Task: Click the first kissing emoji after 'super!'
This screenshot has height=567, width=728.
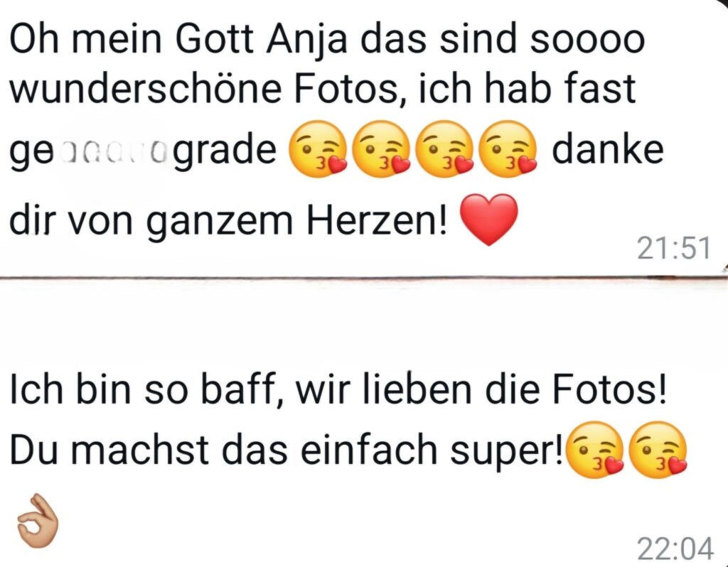Action: (595, 450)
